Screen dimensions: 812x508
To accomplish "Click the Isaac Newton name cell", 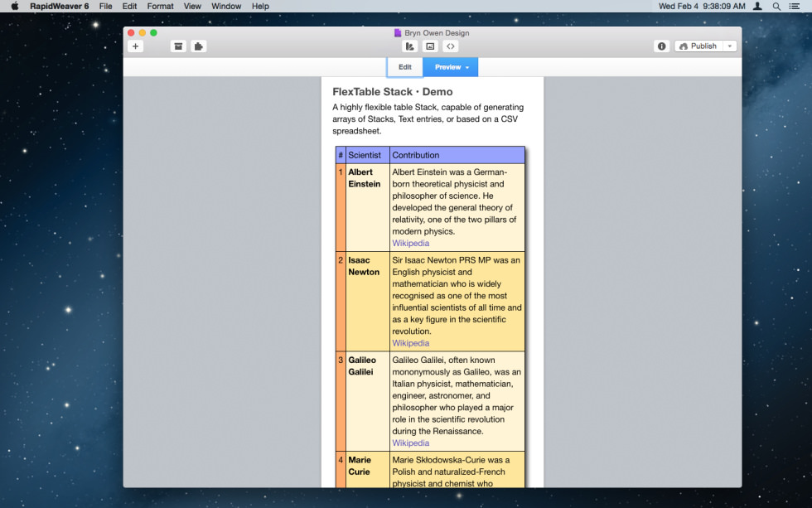I will [368, 302].
